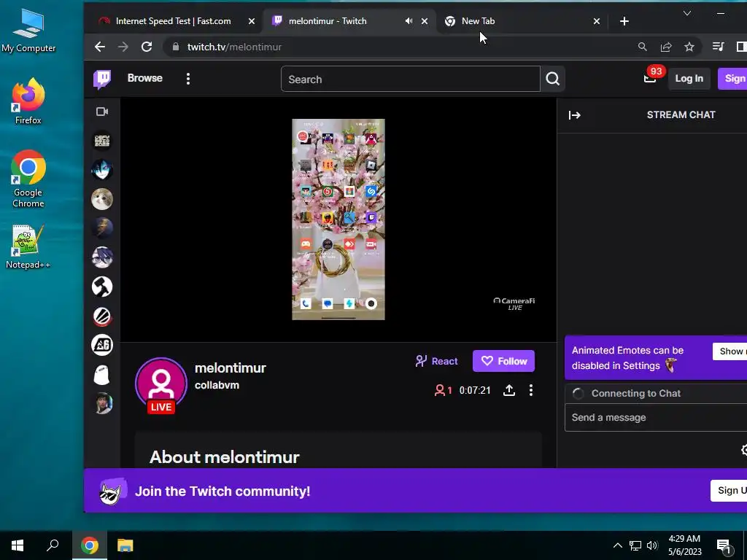Follow melontimur with the Follow button
Image resolution: width=747 pixels, height=560 pixels.
click(503, 361)
